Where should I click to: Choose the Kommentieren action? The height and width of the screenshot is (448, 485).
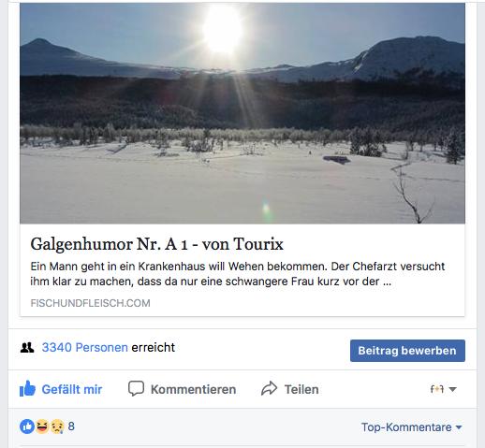(x=193, y=389)
